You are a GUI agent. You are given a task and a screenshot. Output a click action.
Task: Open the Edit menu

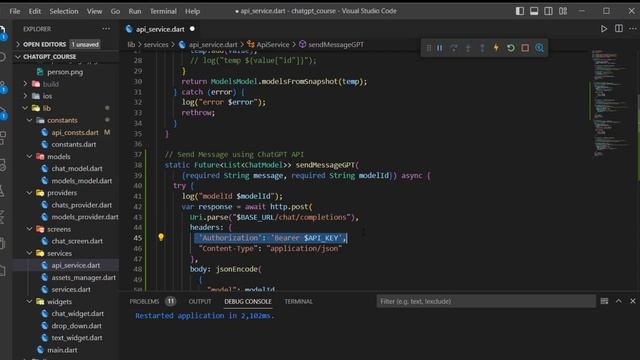[35, 11]
